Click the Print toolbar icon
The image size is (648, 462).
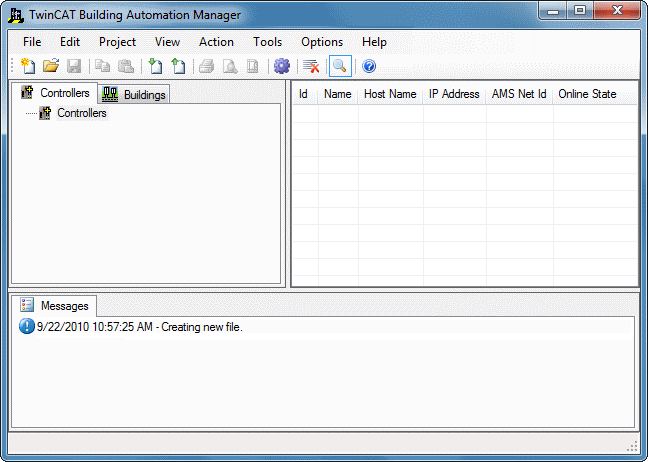[207, 66]
